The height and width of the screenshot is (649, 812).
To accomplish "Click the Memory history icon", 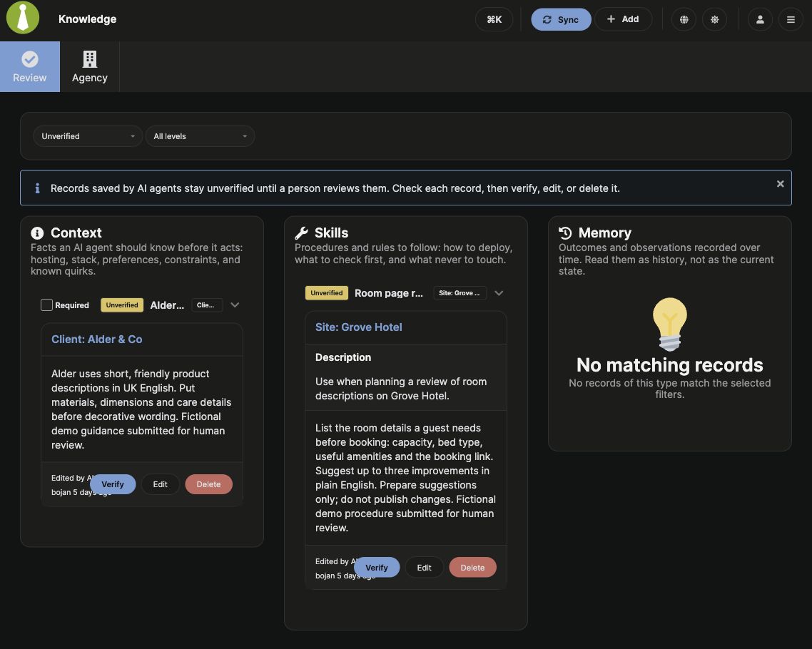I will (565, 233).
